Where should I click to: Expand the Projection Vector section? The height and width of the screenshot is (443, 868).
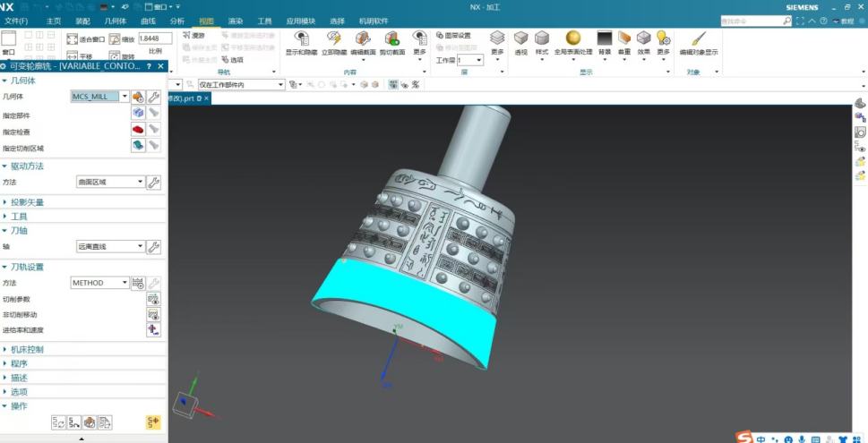[x=27, y=202]
